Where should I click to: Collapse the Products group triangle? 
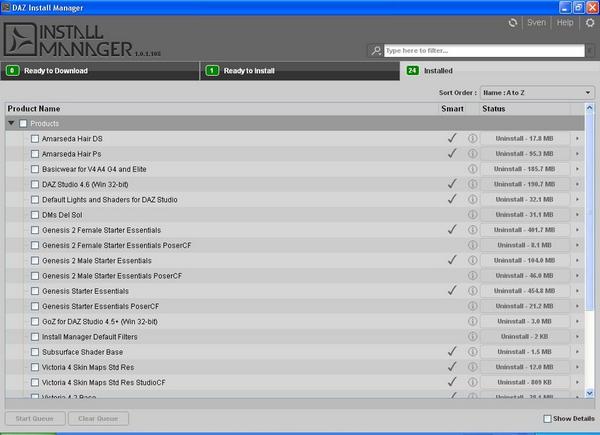(11, 123)
